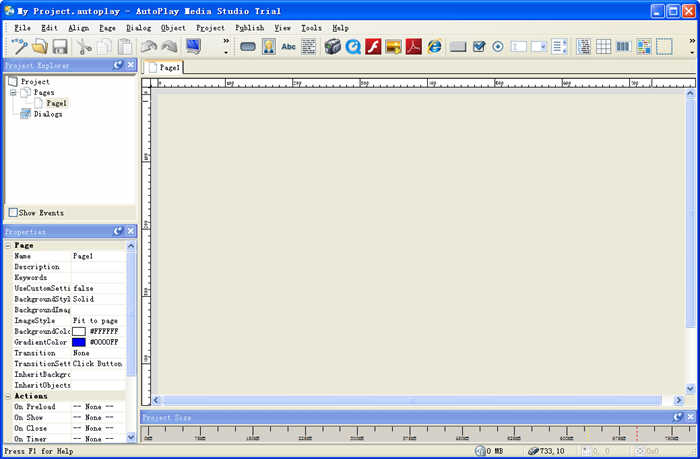Insert an xButton object (gray button icon)

coord(458,46)
